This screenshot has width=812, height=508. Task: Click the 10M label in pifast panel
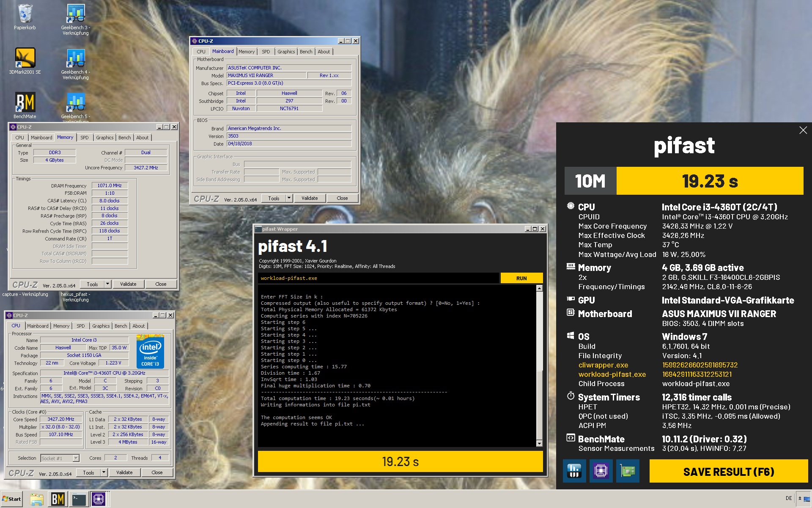coord(590,181)
